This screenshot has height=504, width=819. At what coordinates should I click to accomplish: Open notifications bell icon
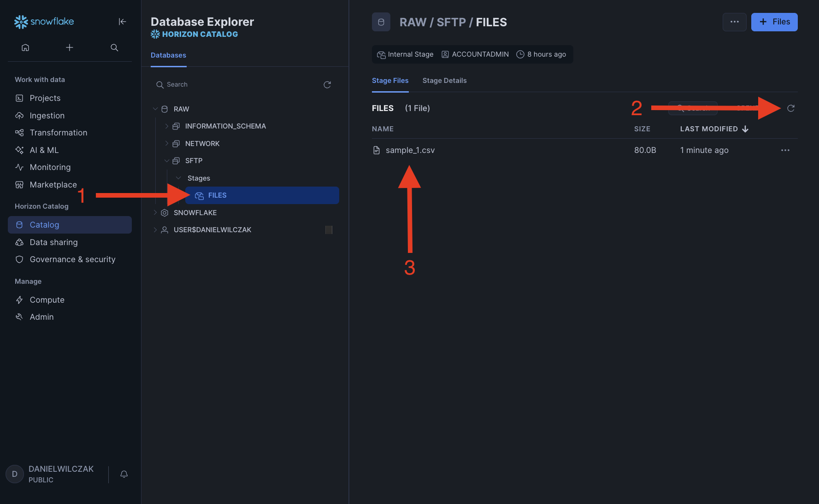pos(124,474)
